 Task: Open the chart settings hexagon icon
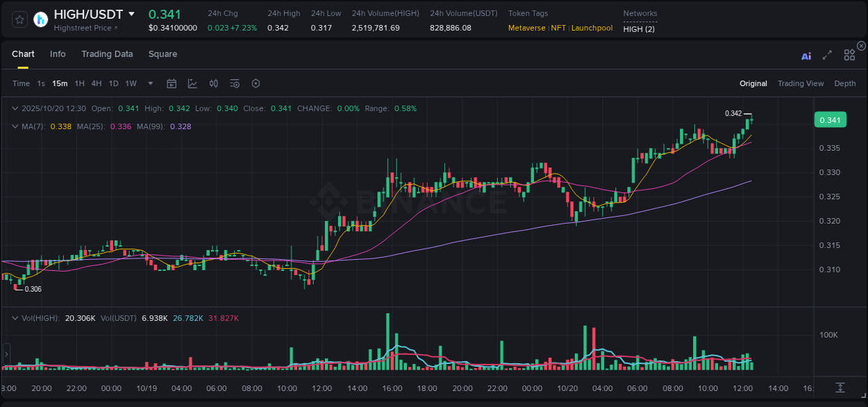(x=256, y=83)
